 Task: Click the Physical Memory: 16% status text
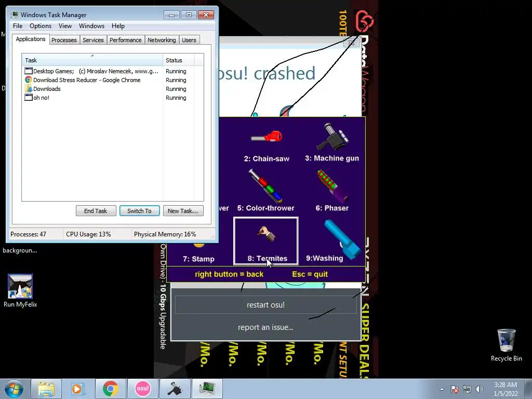(165, 234)
